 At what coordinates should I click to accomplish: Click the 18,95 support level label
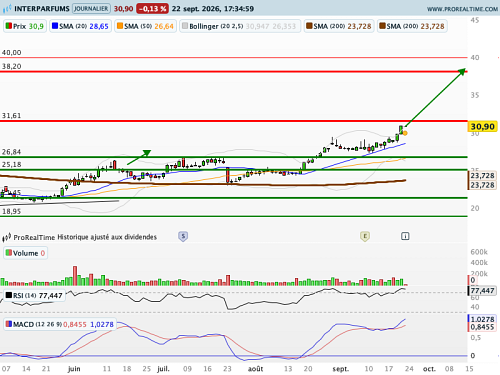11,211
